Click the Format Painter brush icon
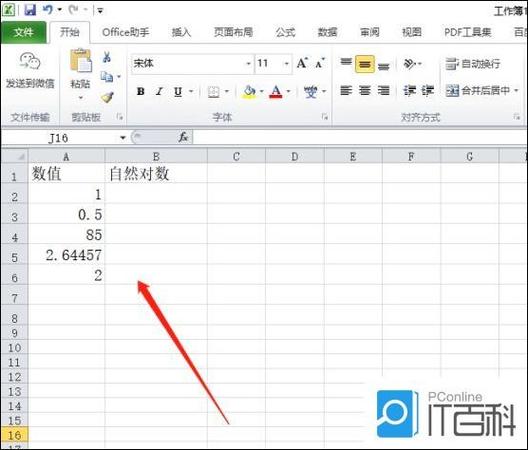The width and height of the screenshot is (528, 450). tap(107, 97)
